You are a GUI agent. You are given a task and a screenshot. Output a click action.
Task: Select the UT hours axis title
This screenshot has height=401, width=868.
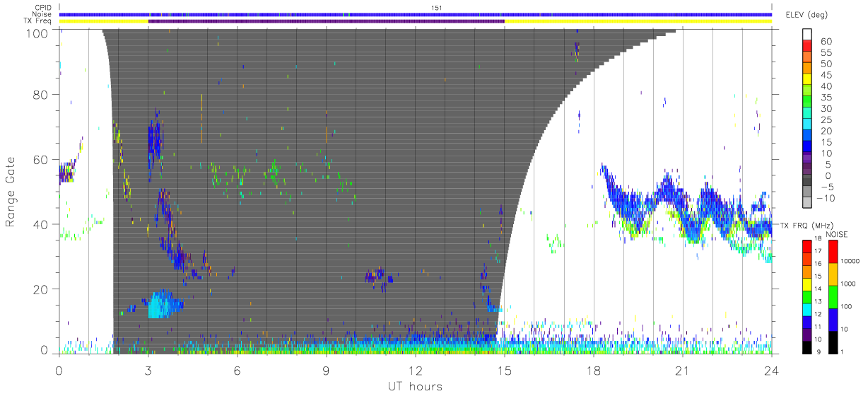415,386
